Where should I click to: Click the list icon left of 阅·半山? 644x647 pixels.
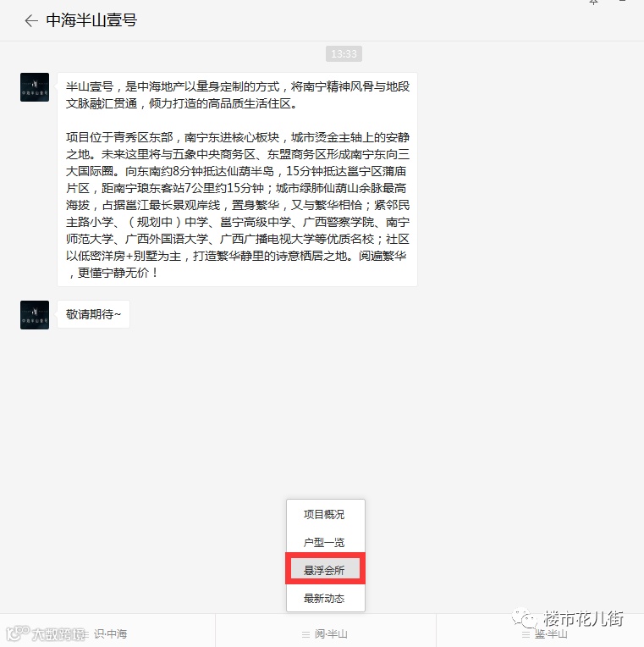click(305, 634)
